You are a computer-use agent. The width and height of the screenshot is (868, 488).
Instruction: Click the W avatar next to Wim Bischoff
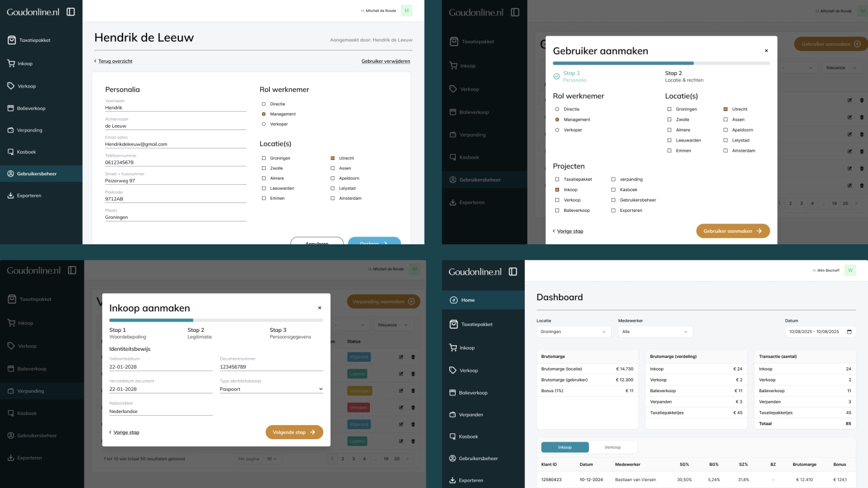pos(850,270)
